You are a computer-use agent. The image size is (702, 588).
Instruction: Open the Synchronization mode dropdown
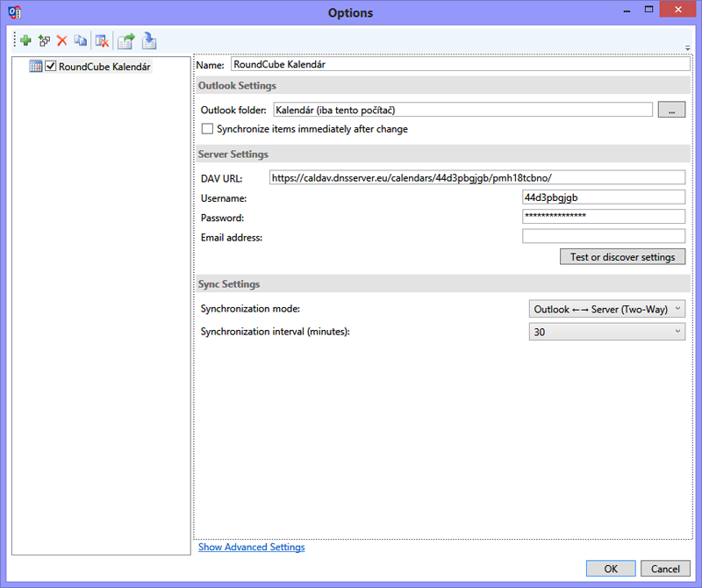[607, 309]
